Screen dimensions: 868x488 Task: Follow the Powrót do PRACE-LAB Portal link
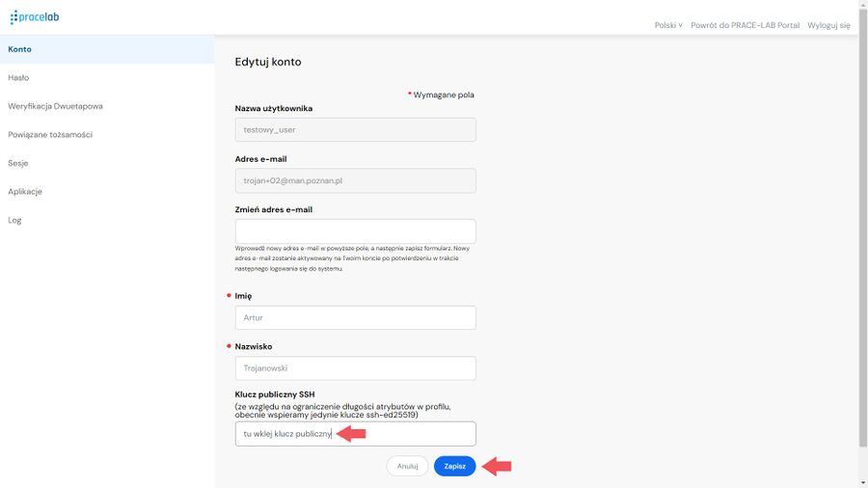tap(745, 25)
